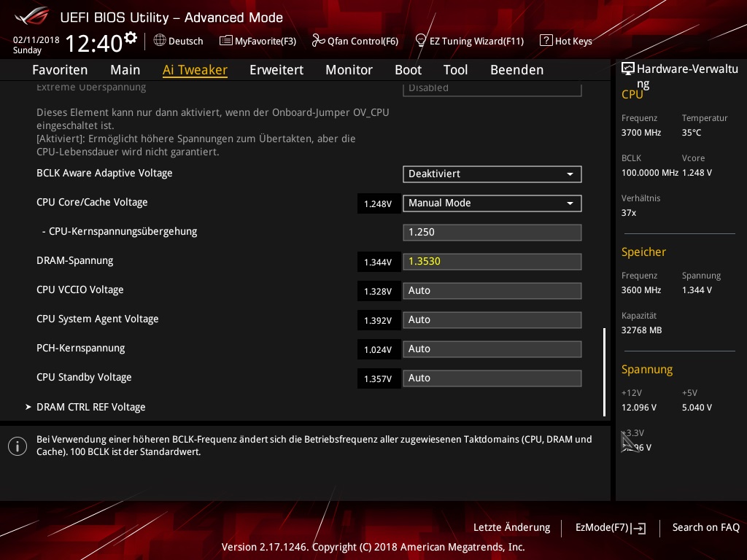The image size is (747, 560).
Task: Click the 1.024V PCH readout
Action: click(x=379, y=349)
